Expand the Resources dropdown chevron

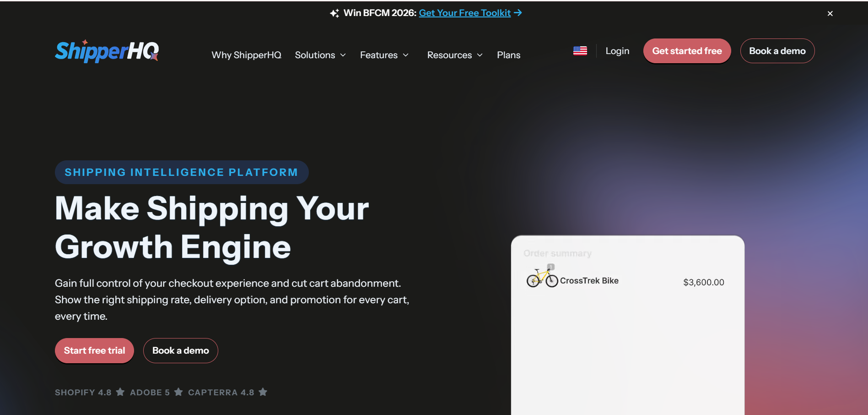[x=480, y=55]
